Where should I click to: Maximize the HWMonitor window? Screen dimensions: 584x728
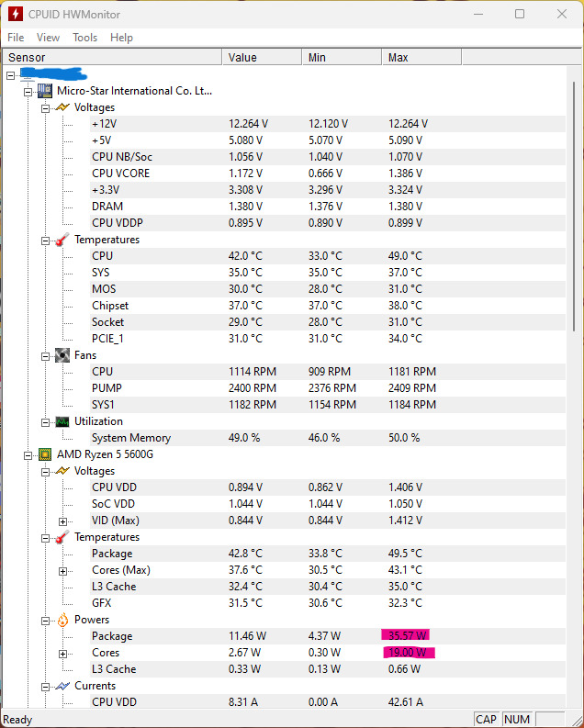[x=520, y=14]
